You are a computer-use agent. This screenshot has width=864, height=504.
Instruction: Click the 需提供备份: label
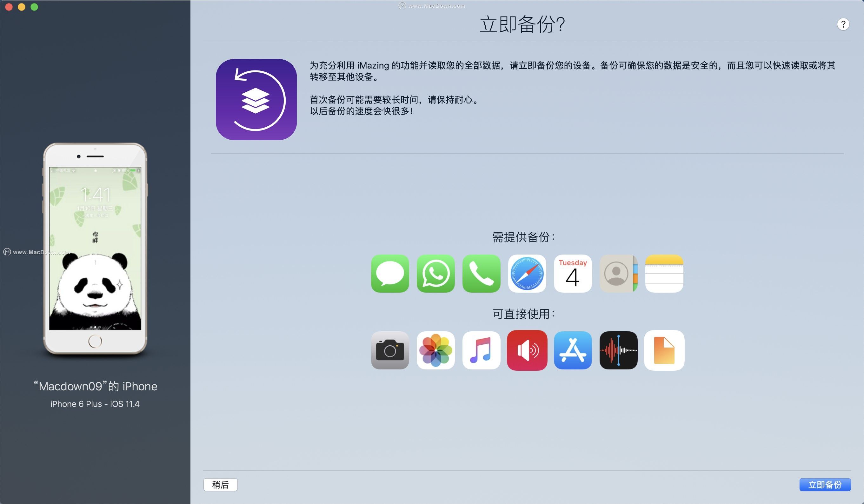point(523,237)
